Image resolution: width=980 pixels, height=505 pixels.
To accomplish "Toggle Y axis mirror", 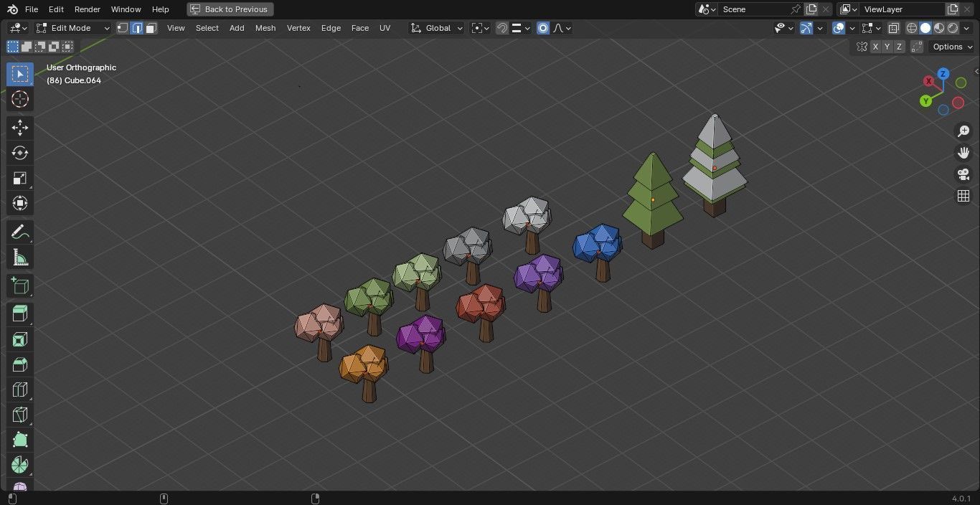I will [887, 47].
